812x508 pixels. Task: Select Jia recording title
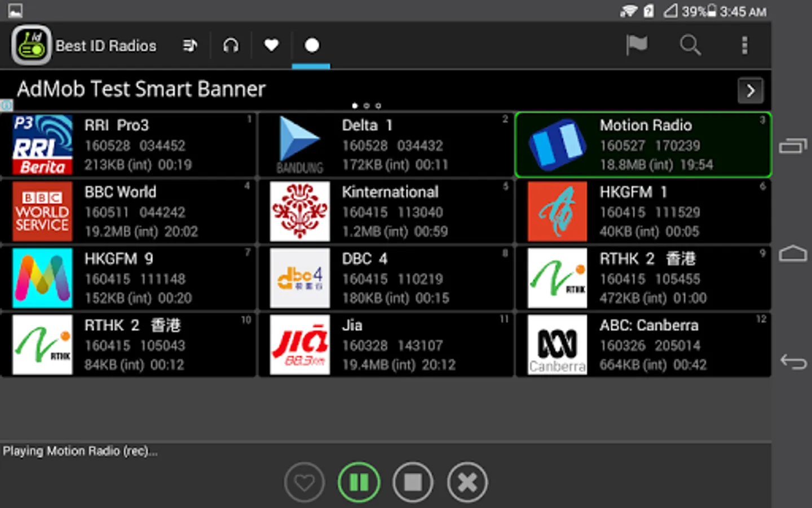[352, 326]
